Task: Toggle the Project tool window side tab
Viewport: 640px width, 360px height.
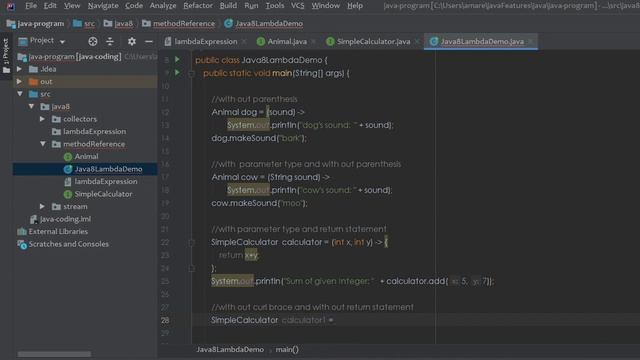Action: point(6,56)
